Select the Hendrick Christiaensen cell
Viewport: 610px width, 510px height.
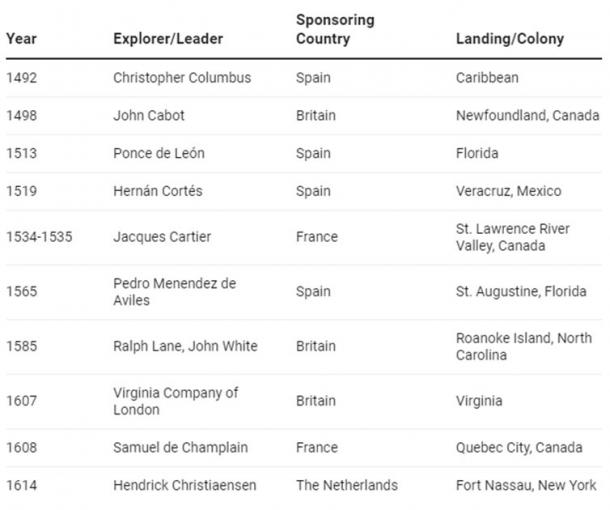coord(184,485)
